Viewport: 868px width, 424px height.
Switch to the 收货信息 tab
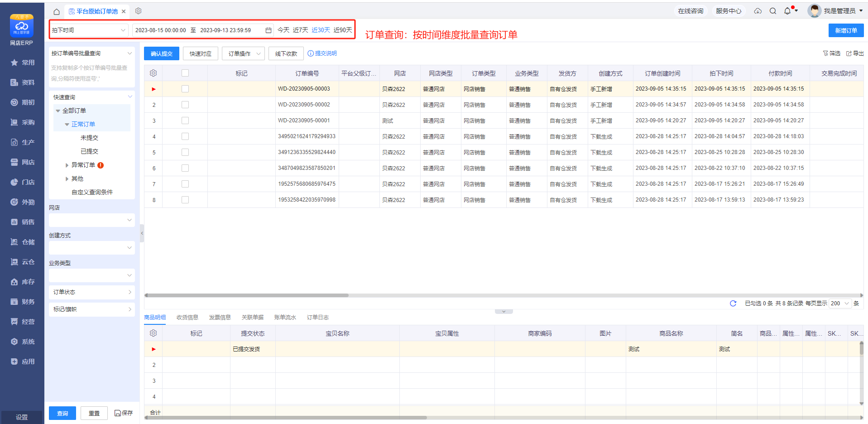tap(187, 318)
